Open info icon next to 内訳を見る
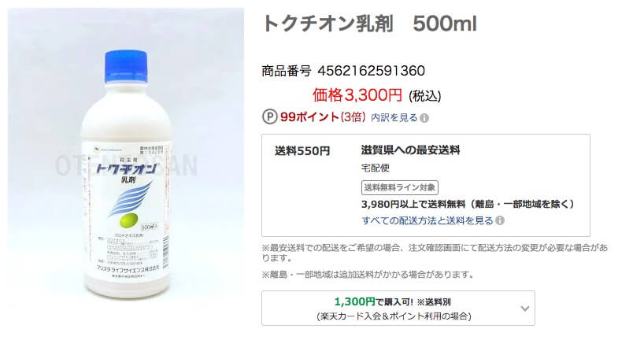 click(424, 118)
